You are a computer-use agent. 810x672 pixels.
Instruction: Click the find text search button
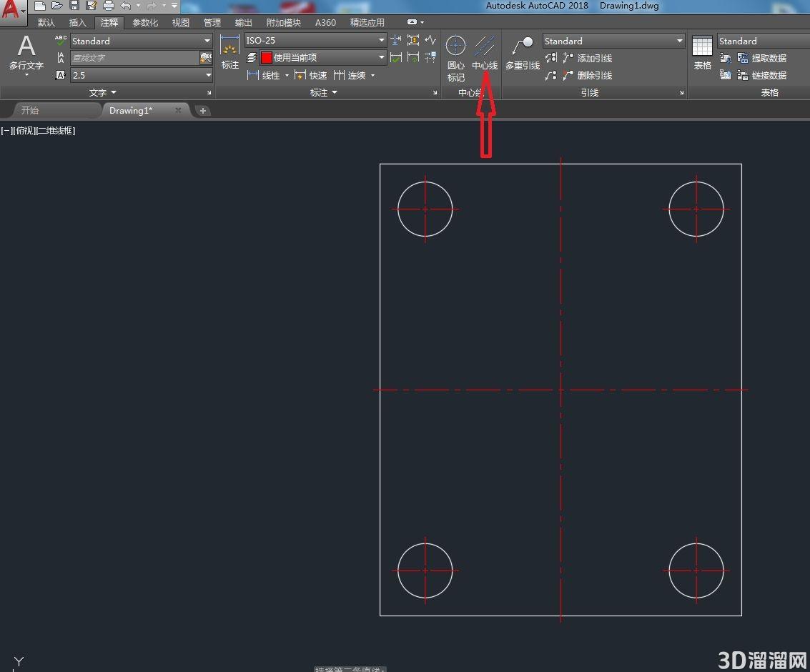206,58
